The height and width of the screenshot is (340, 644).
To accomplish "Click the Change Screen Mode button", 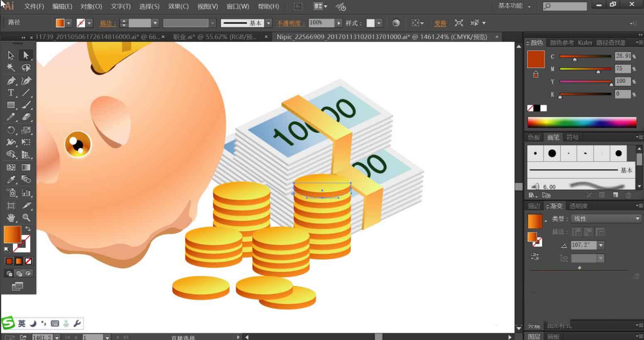I will click(x=17, y=286).
